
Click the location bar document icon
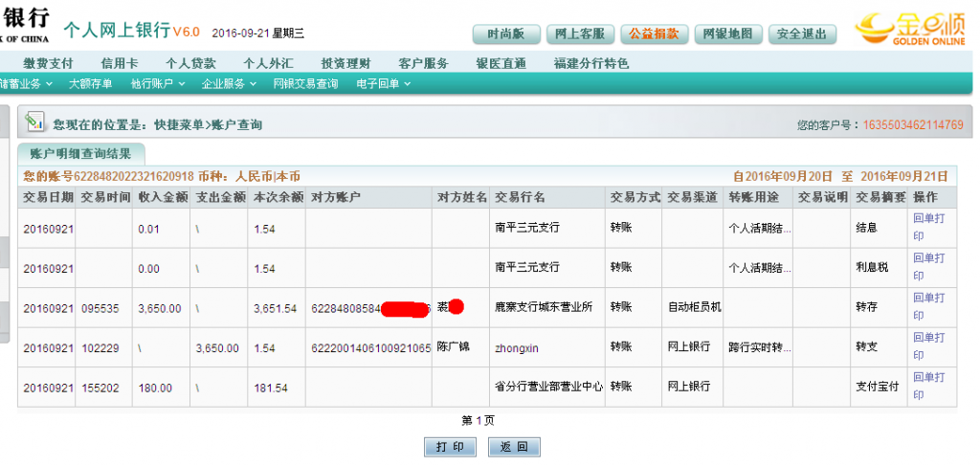coord(34,122)
